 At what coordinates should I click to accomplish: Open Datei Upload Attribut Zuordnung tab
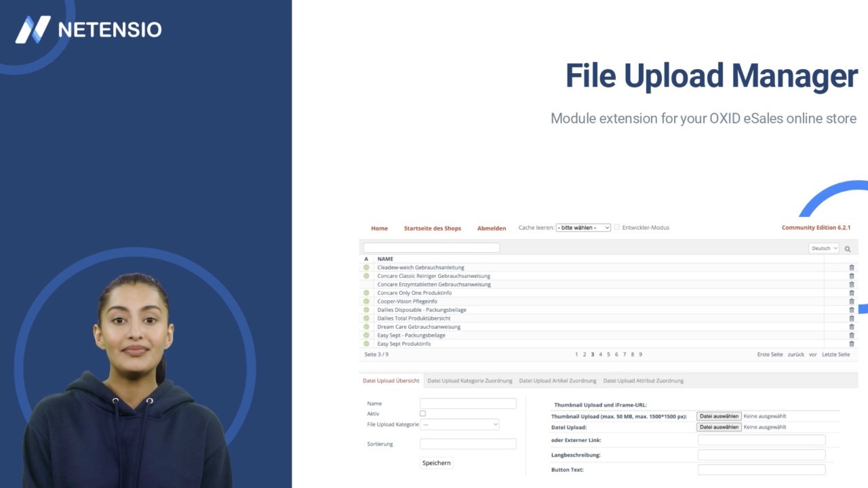tap(644, 381)
